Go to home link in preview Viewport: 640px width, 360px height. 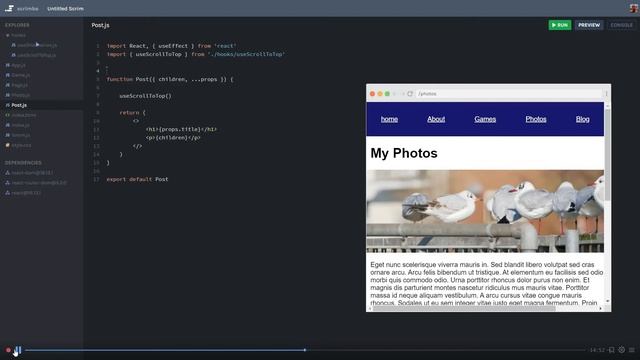pos(389,119)
